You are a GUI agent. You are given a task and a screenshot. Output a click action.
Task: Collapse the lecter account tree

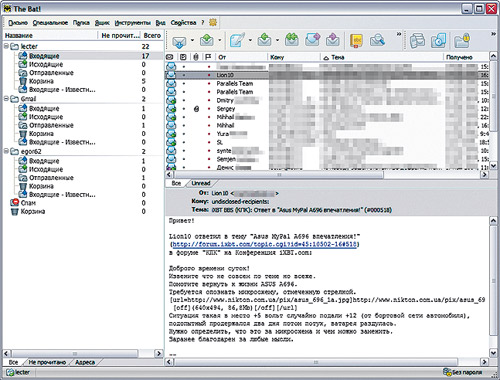(x=6, y=46)
